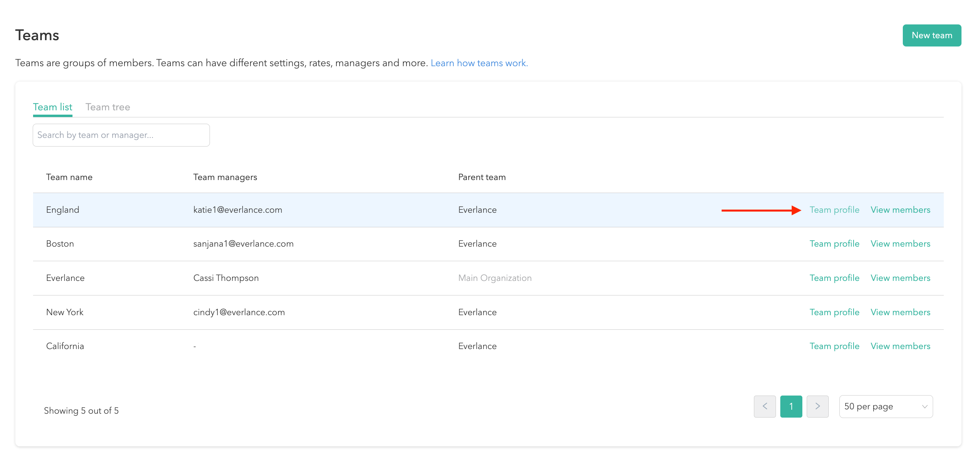View members of New York team

900,312
